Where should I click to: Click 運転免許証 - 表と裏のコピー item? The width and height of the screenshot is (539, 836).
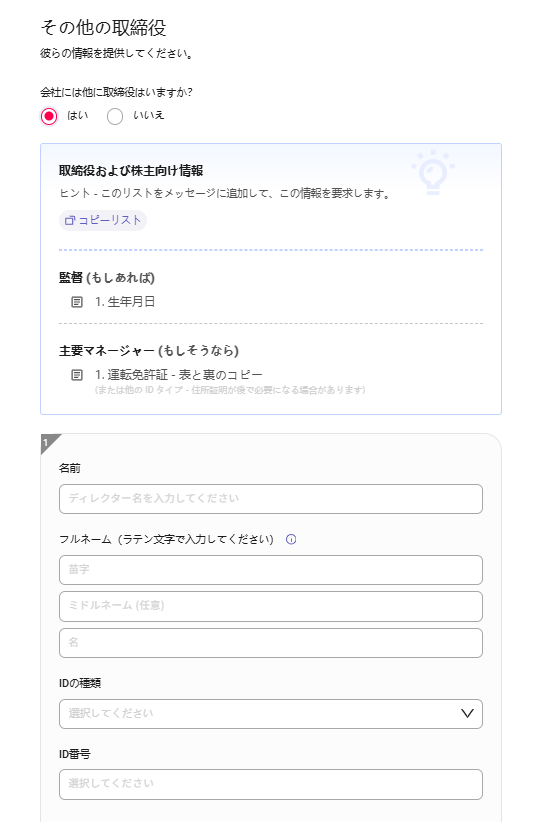[x=179, y=375]
